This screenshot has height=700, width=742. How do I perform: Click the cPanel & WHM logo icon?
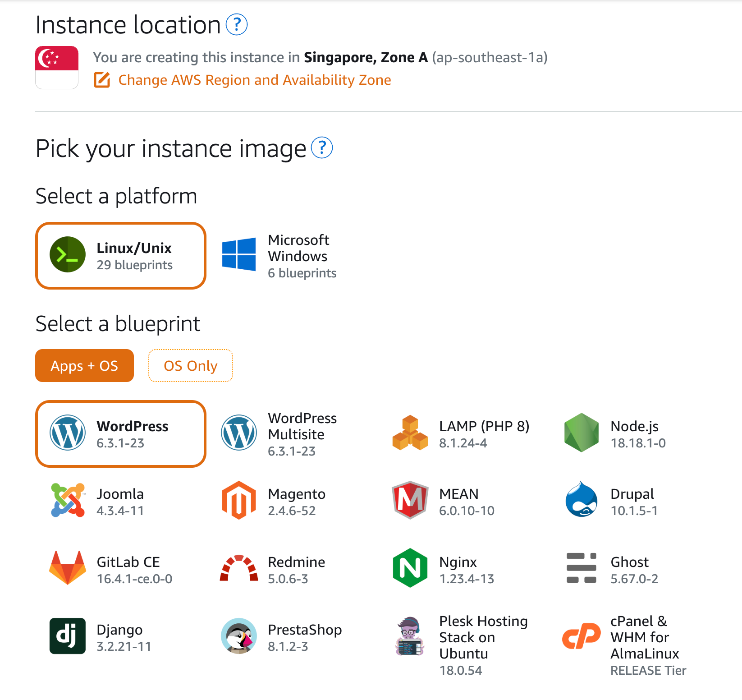(x=582, y=636)
